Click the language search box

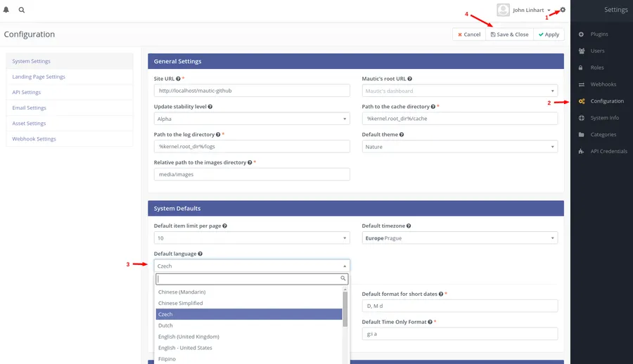(252, 279)
